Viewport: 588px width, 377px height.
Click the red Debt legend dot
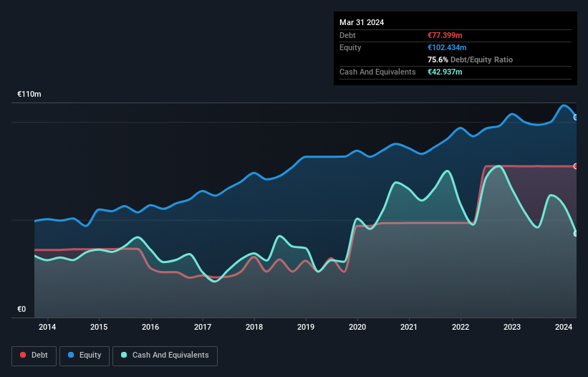click(x=23, y=355)
